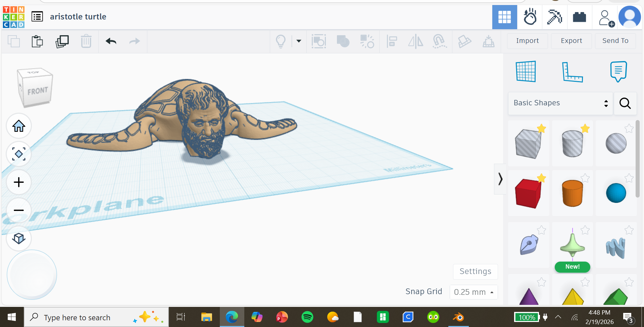The image size is (644, 327).
Task: Click the Export button
Action: pos(572,41)
